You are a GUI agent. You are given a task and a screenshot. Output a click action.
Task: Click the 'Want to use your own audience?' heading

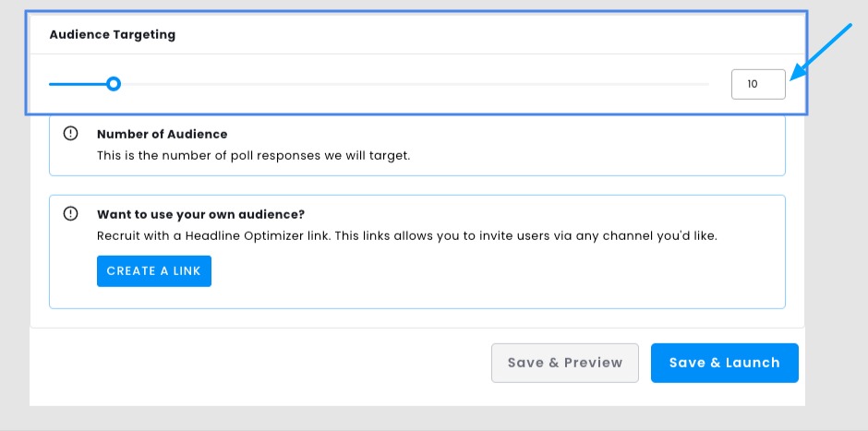[x=201, y=214]
